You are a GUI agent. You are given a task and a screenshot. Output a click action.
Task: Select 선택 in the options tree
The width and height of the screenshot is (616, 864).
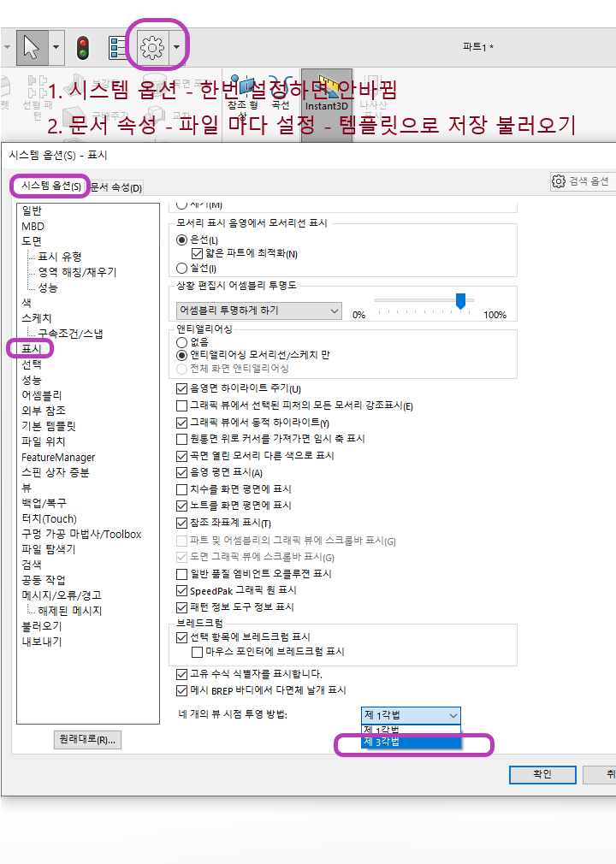(32, 364)
